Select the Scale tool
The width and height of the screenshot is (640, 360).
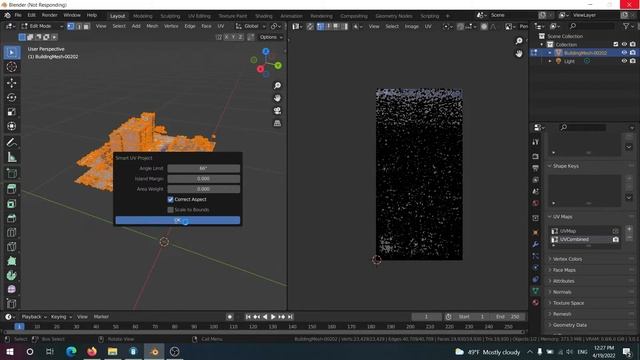[x=11, y=112]
